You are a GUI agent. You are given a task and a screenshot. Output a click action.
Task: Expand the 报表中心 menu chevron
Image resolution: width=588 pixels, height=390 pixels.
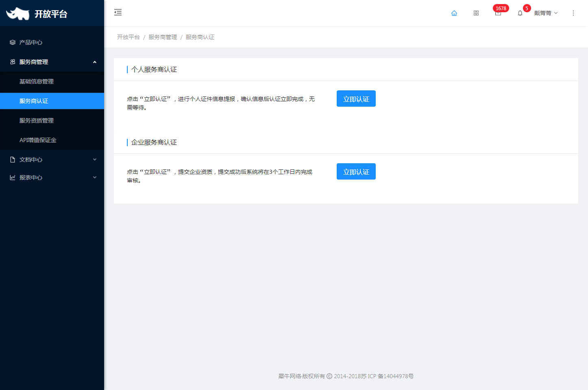[x=95, y=177]
